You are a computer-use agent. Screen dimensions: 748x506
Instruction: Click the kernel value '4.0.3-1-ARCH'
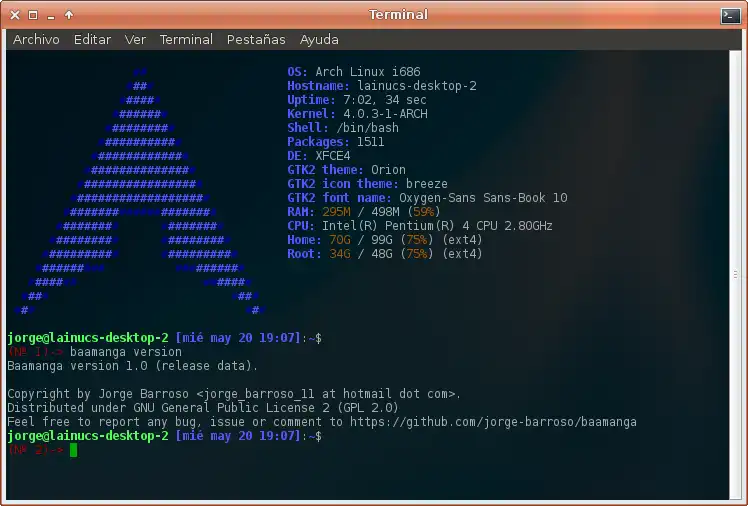[385, 114]
